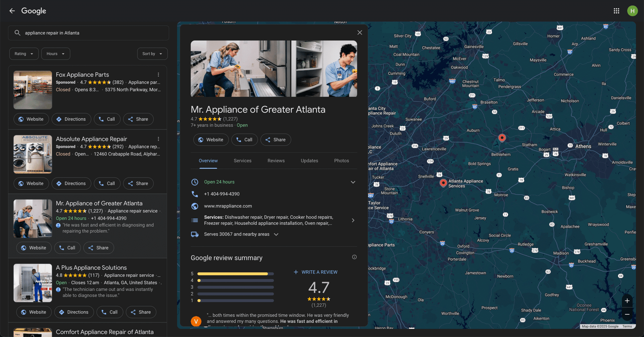Open the A Plus Appliance Solutions thumbnail
644x337 pixels.
point(33,283)
